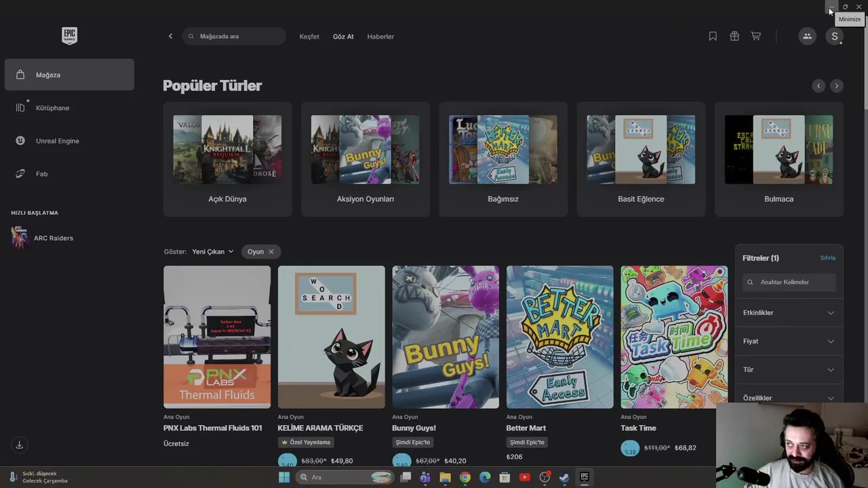Open Microsoft Store in taskbar
Image resolution: width=868 pixels, height=488 pixels.
click(x=505, y=477)
